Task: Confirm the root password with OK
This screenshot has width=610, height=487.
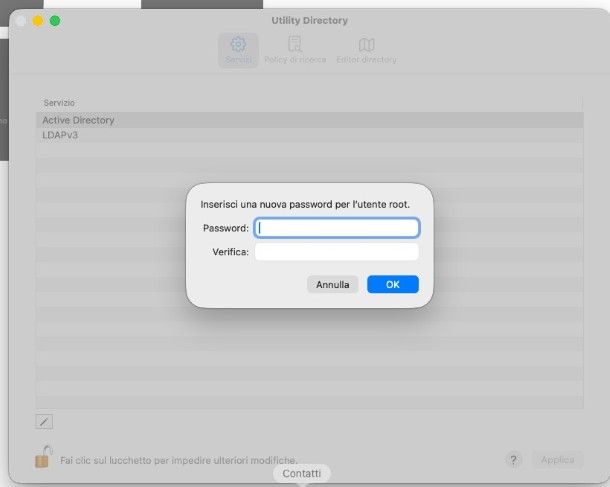Action: pyautogui.click(x=393, y=284)
